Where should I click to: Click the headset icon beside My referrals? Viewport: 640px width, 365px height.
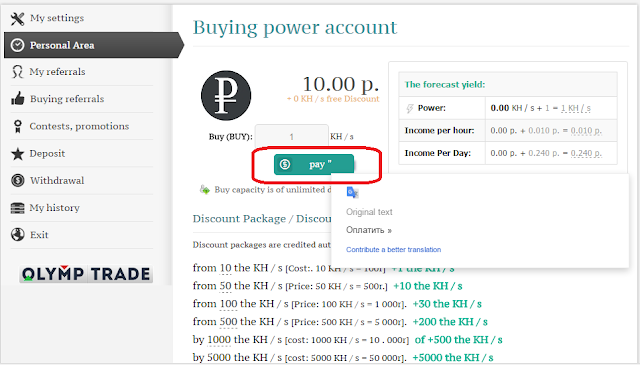click(18, 72)
